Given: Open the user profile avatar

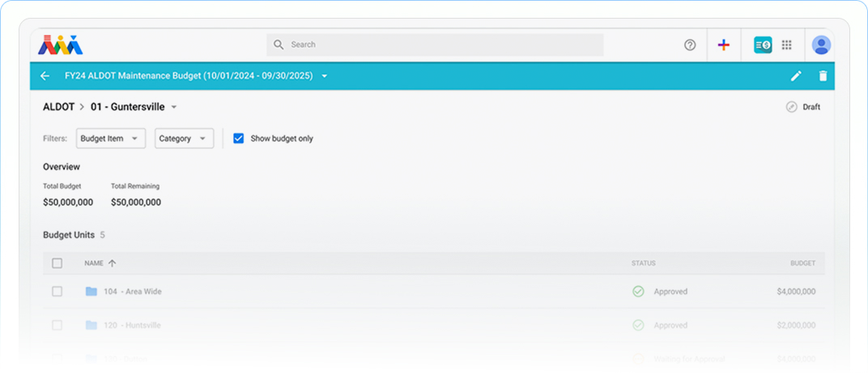Looking at the screenshot, I should pyautogui.click(x=822, y=45).
